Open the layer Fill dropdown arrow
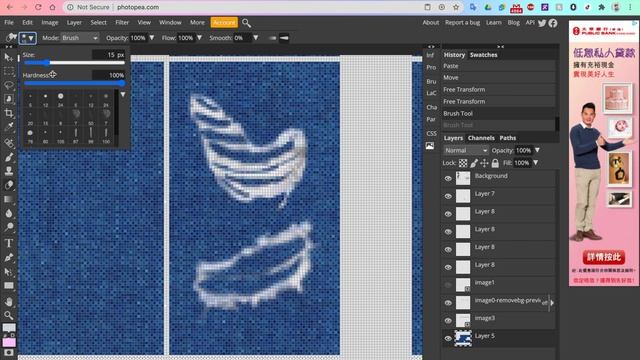Viewport: 640px width, 360px height. tap(536, 163)
